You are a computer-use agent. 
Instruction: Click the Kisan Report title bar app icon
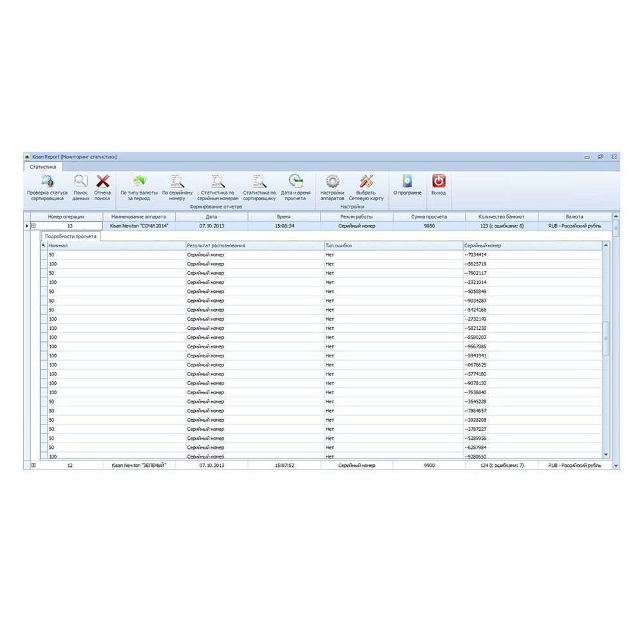click(x=28, y=157)
